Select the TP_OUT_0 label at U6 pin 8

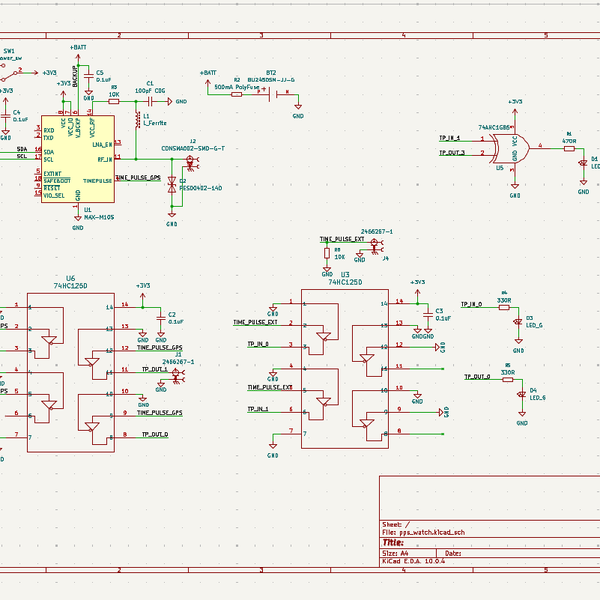coord(155,434)
